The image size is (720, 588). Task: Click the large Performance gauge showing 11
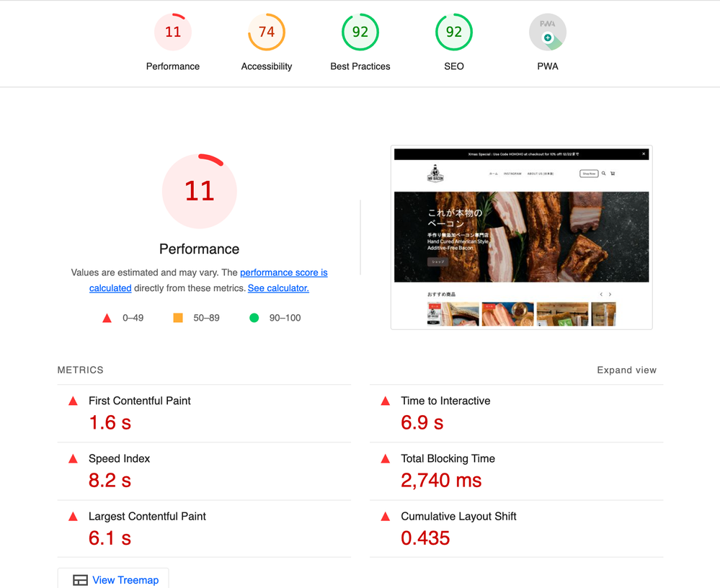pos(200,191)
